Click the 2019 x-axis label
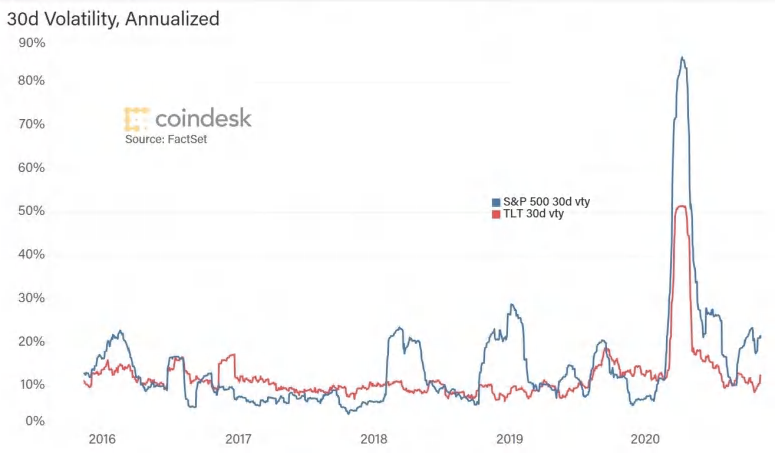775x453 pixels. coord(510,439)
